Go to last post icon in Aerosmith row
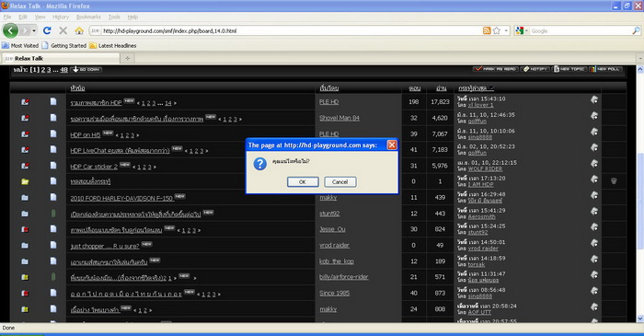 pyautogui.click(x=594, y=211)
